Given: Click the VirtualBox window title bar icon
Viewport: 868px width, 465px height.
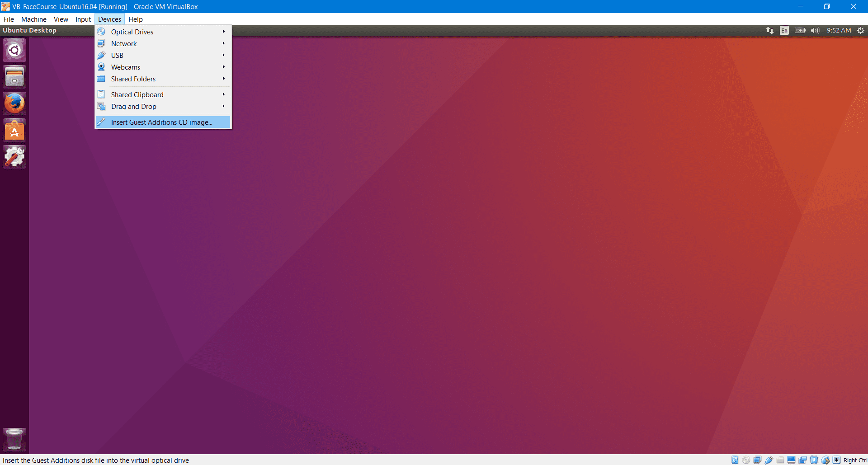Looking at the screenshot, I should [x=5, y=6].
